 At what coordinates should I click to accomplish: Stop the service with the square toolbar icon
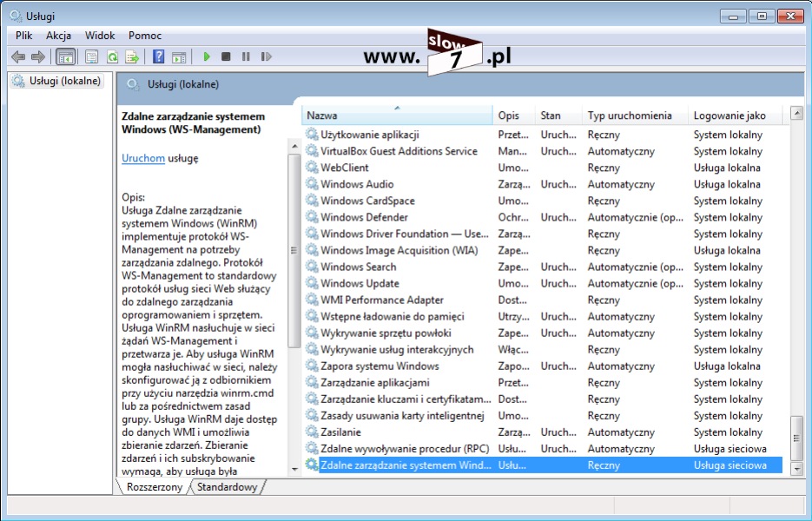coord(226,56)
